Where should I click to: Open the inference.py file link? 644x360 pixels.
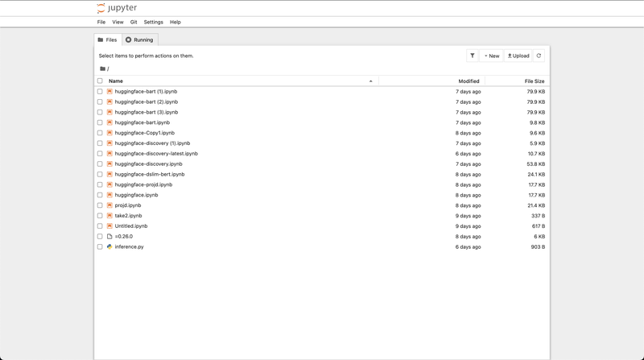129,247
